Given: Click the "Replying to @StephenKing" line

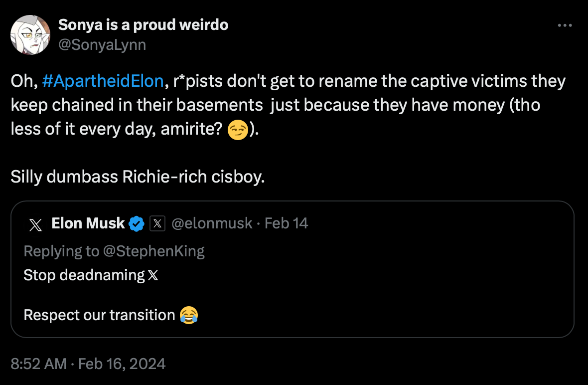Looking at the screenshot, I should [114, 251].
